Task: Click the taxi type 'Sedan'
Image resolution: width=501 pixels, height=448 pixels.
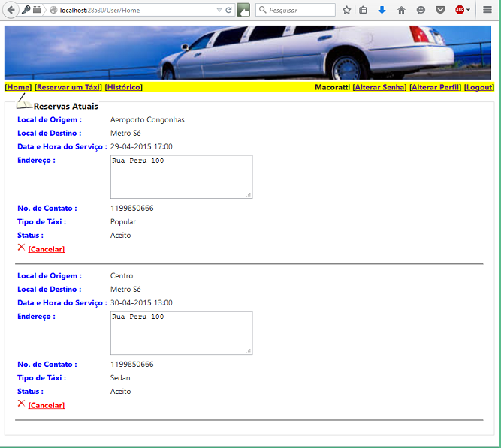Action: pos(120,378)
